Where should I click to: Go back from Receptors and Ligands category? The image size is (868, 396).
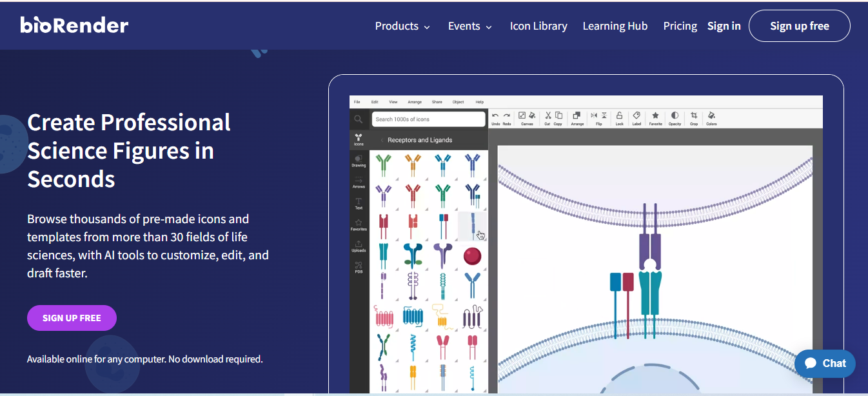(381, 140)
